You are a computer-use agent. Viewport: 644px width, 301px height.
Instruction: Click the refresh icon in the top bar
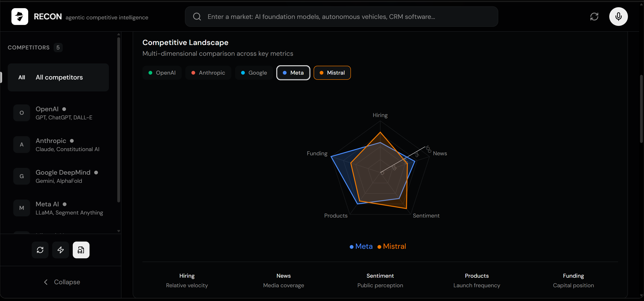pos(594,17)
